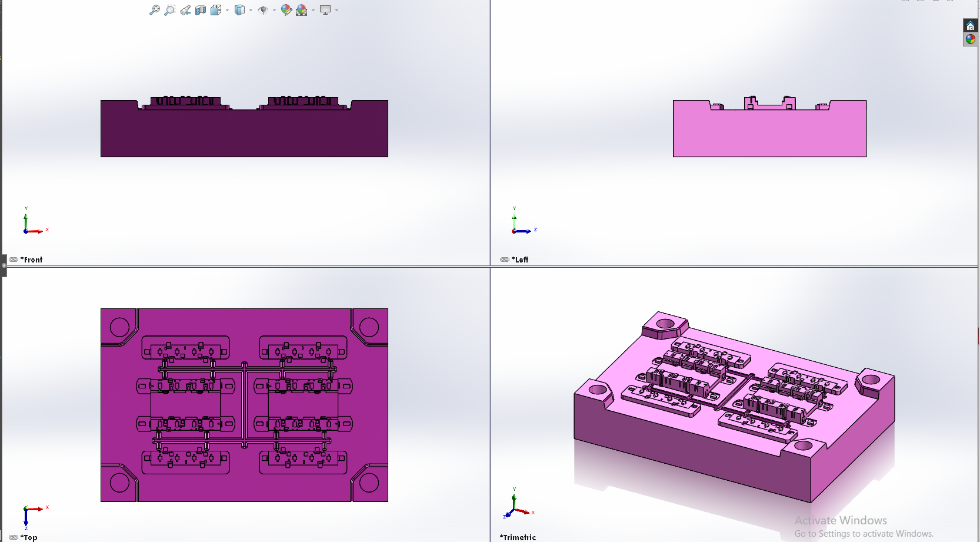This screenshot has width=980, height=542.
Task: Click the *Trimetric viewport label
Action: click(518, 537)
